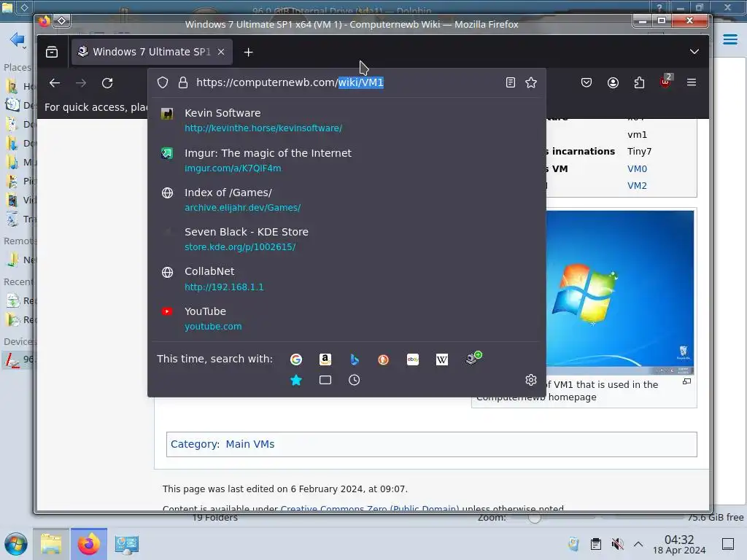Open the Dolphin hamburger menu

729,39
